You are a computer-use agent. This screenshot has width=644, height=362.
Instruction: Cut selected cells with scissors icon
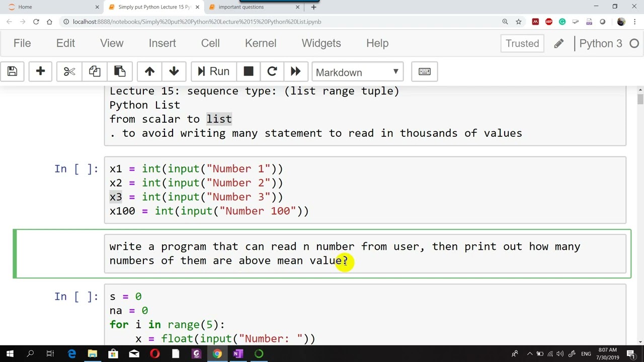pos(69,71)
